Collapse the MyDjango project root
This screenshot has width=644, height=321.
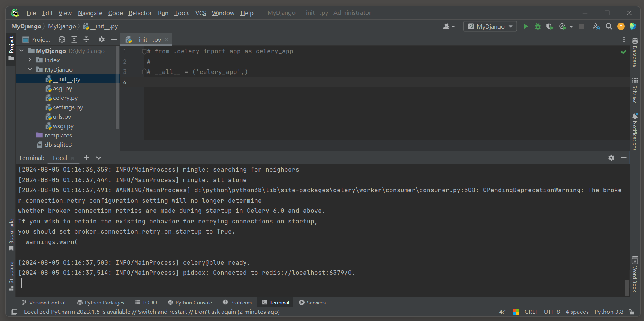tap(21, 51)
